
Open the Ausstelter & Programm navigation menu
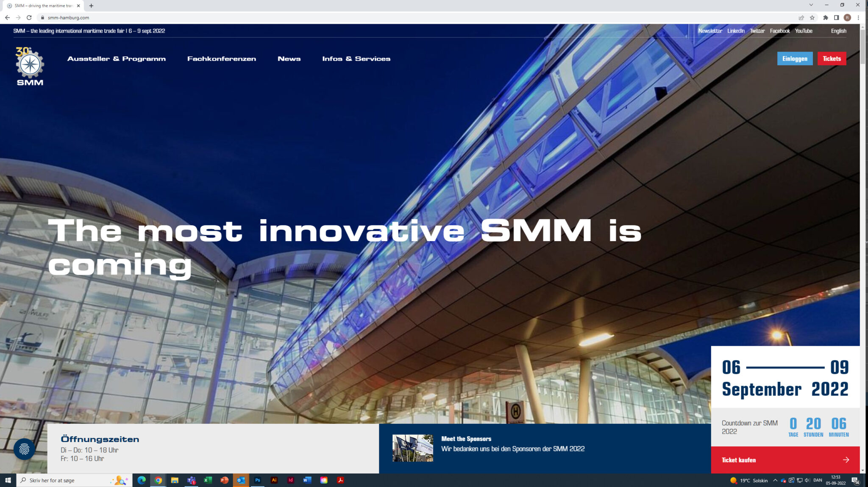117,59
